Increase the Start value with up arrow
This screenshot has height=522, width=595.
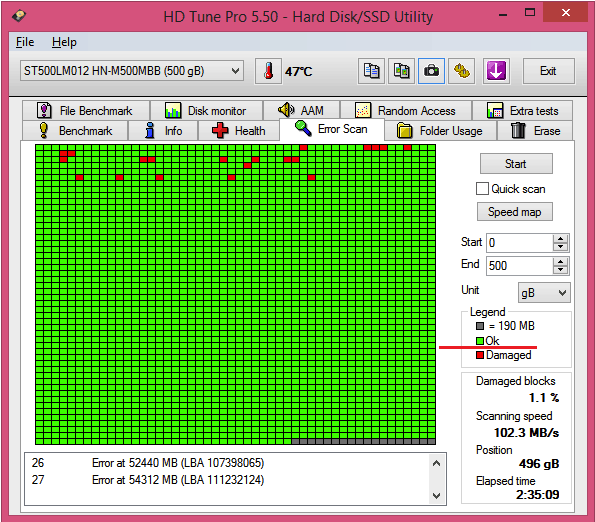pyautogui.click(x=560, y=239)
